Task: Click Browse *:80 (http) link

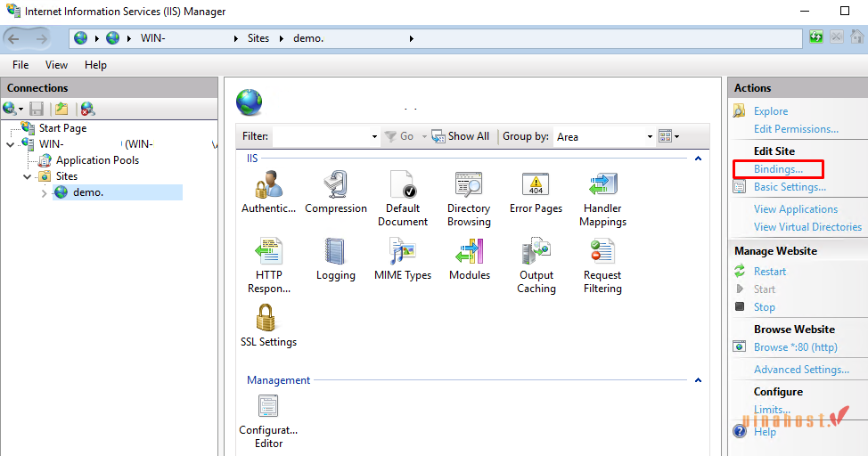Action: [796, 347]
